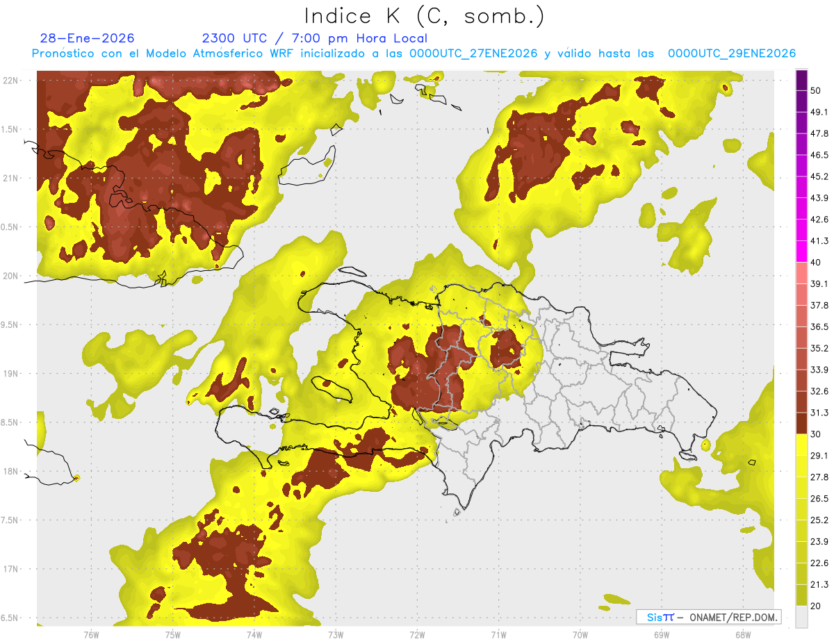Click the longitude label "74W"
This screenshot has height=644, width=834.
coord(254,635)
